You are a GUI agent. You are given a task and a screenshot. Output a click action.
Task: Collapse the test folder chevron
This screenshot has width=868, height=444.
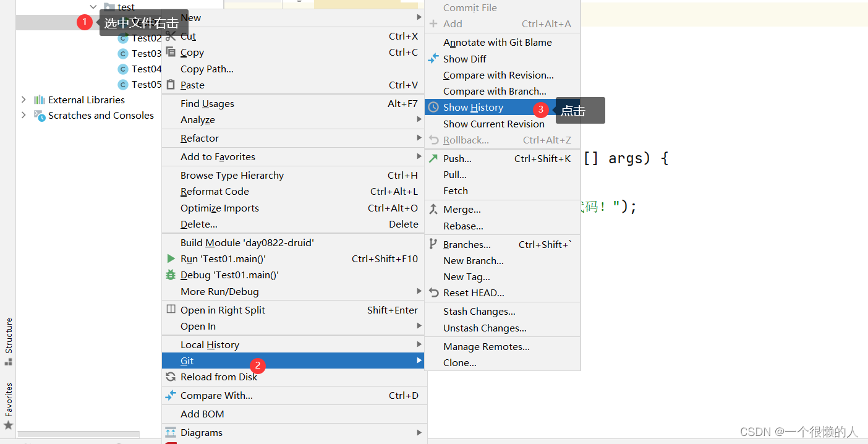click(94, 7)
